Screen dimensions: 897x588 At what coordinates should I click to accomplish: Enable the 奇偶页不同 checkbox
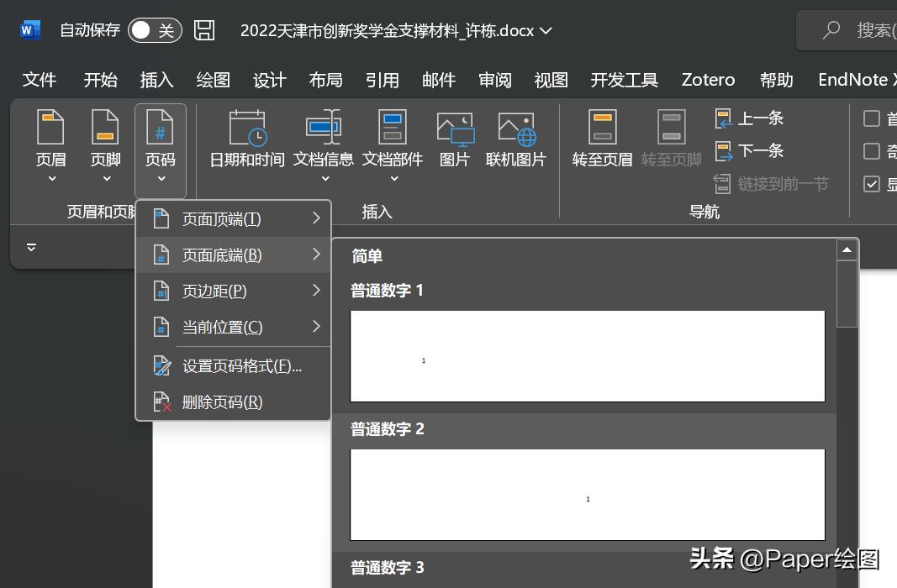tap(873, 151)
